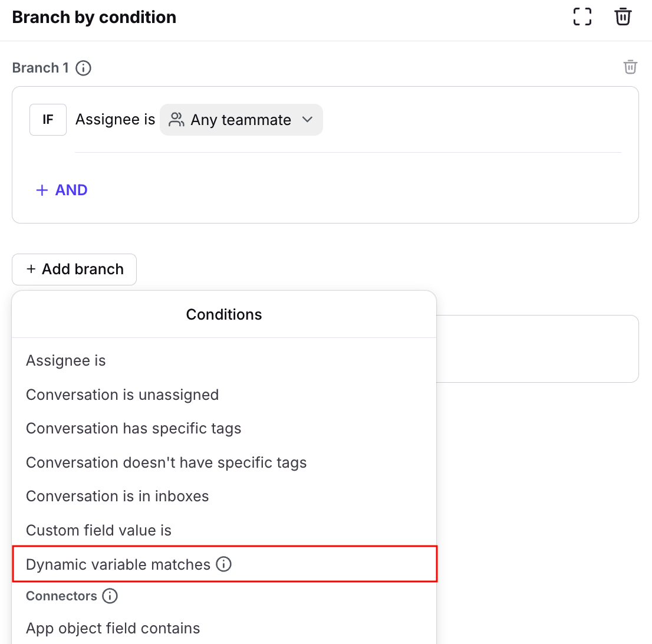Image resolution: width=652 pixels, height=644 pixels.
Task: Pick Conversation doesn't have specific tags
Action: 166,462
